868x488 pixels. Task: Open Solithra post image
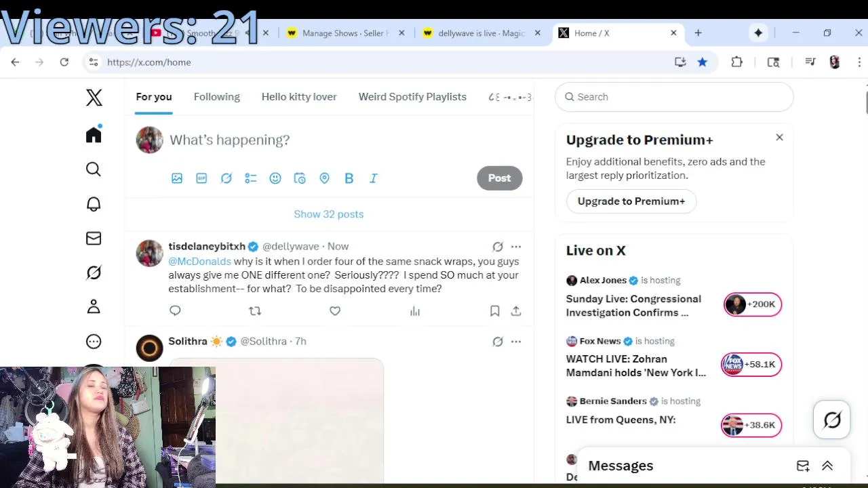coord(276,420)
